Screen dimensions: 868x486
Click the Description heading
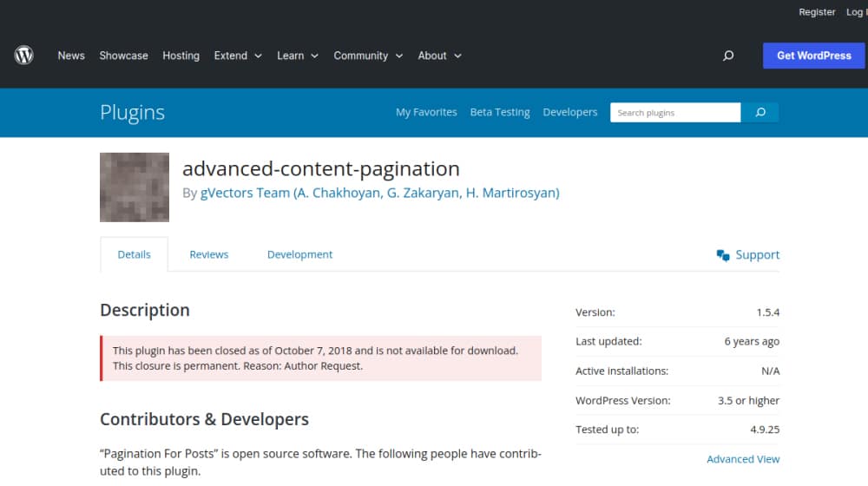coord(145,310)
